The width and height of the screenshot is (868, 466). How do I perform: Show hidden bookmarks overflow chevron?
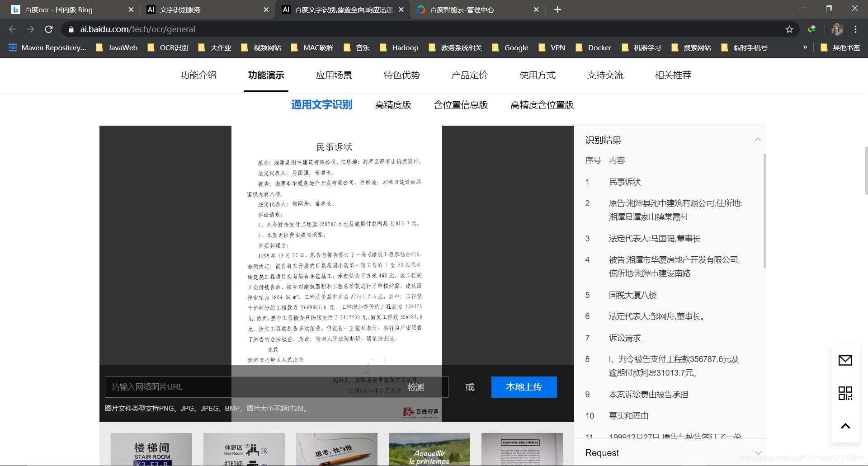pyautogui.click(x=805, y=47)
